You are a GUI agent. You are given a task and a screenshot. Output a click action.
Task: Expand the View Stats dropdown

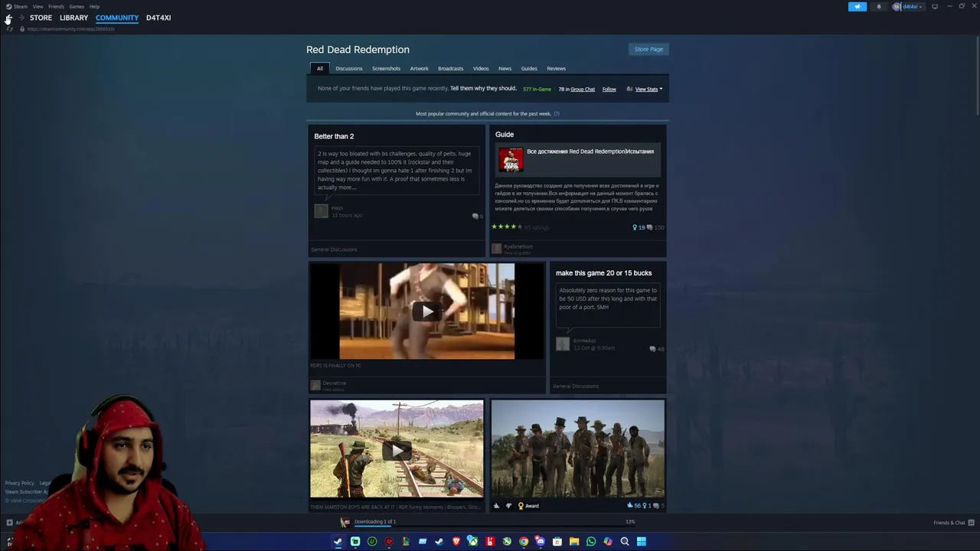[648, 90]
